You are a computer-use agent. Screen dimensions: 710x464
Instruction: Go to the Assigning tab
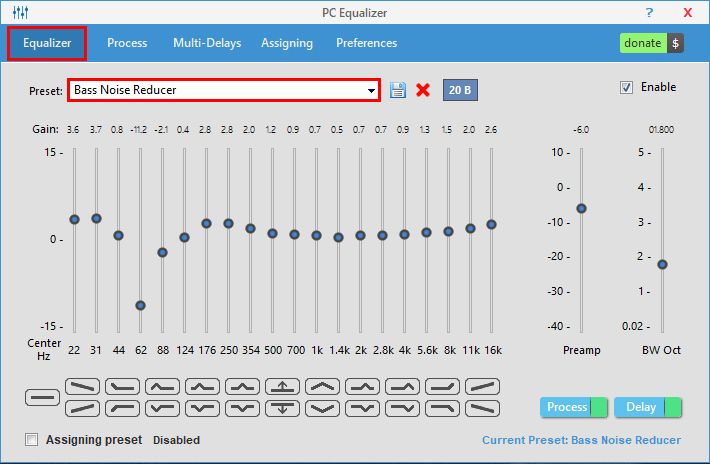point(287,43)
